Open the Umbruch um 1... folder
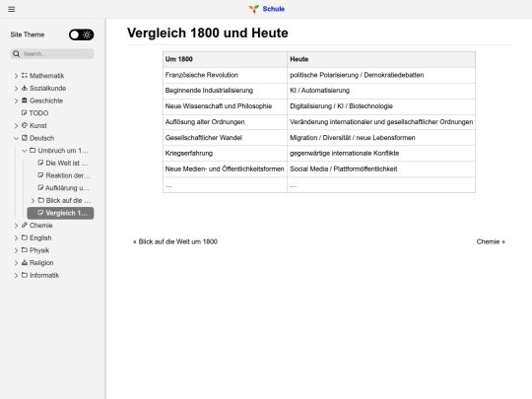 [63, 151]
